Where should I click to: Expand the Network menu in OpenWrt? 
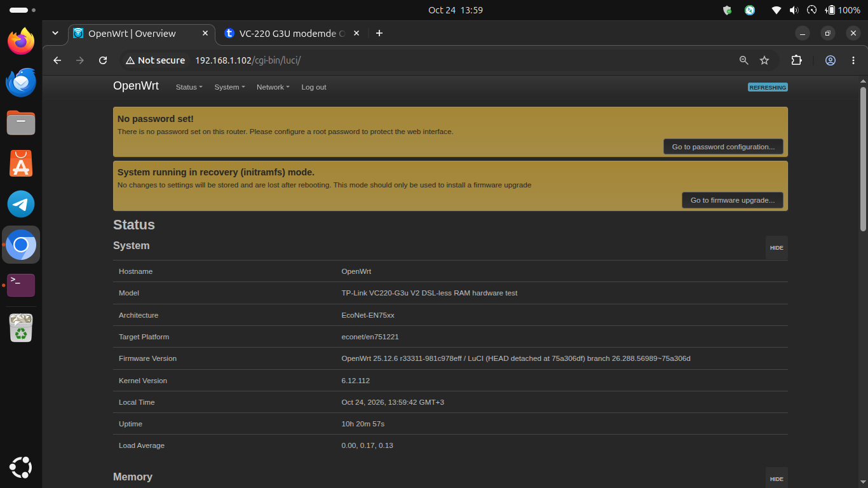pos(273,87)
